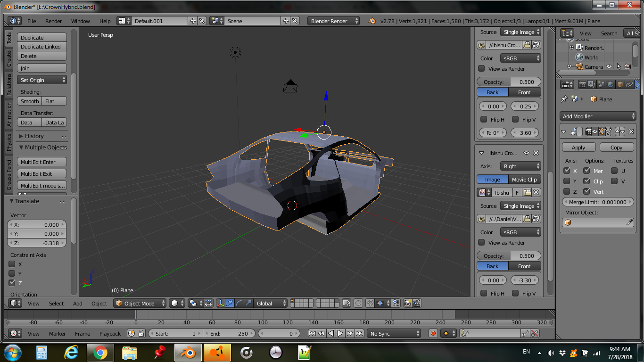Image resolution: width=644 pixels, height=362 pixels.
Task: Switch to the Create tab in tool shelf
Action: point(9,59)
